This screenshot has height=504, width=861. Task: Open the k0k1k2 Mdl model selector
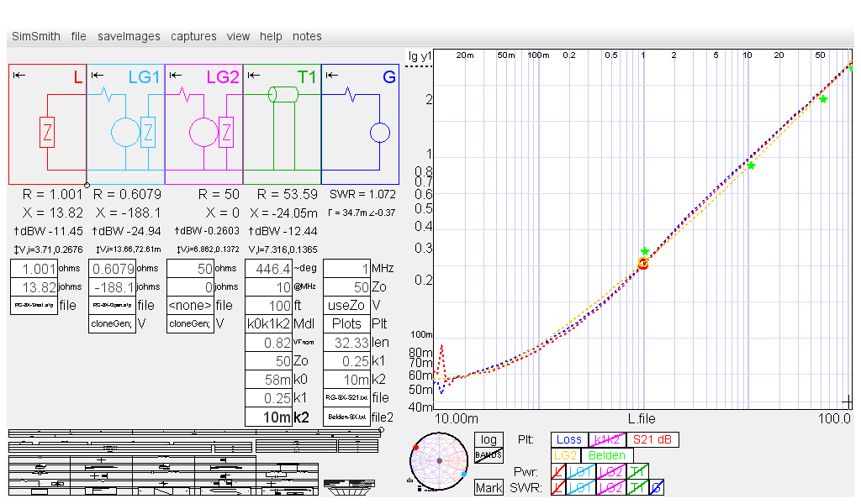click(x=268, y=324)
